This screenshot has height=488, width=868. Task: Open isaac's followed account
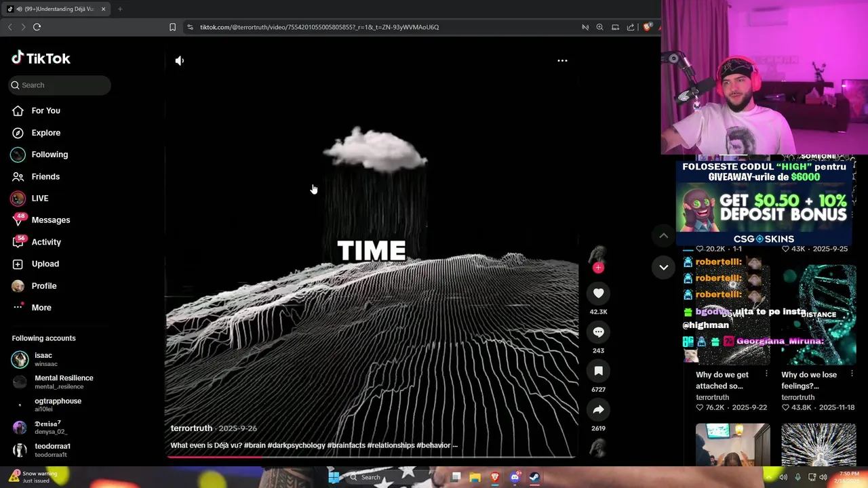tap(43, 359)
